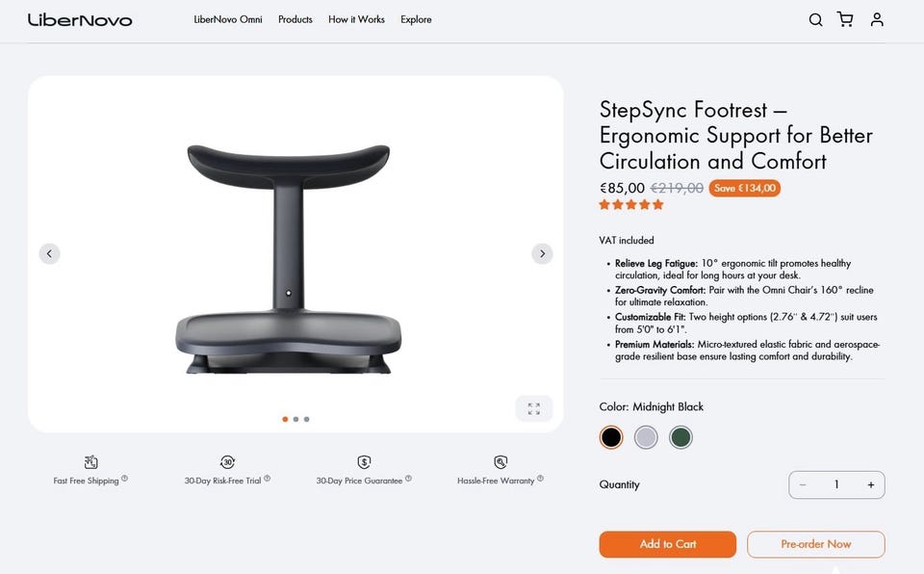Screen dimensions: 924x574
Task: Show the previous product image
Action: (x=49, y=253)
